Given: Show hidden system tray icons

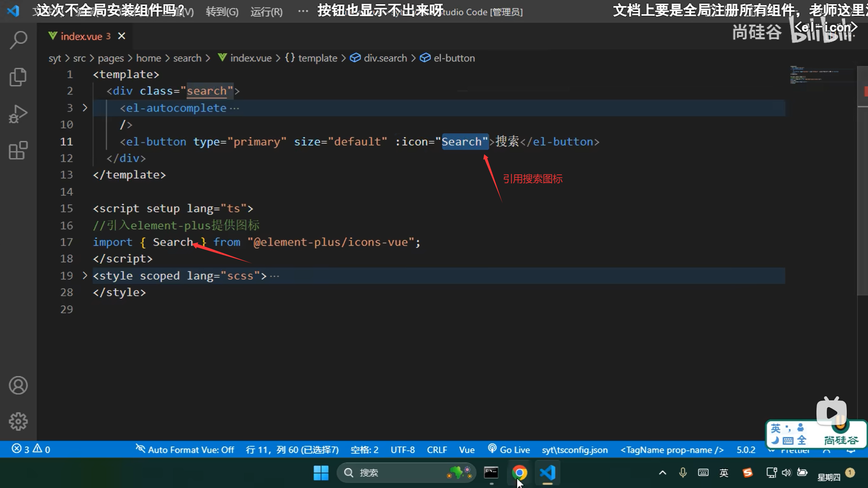Looking at the screenshot, I should [662, 473].
